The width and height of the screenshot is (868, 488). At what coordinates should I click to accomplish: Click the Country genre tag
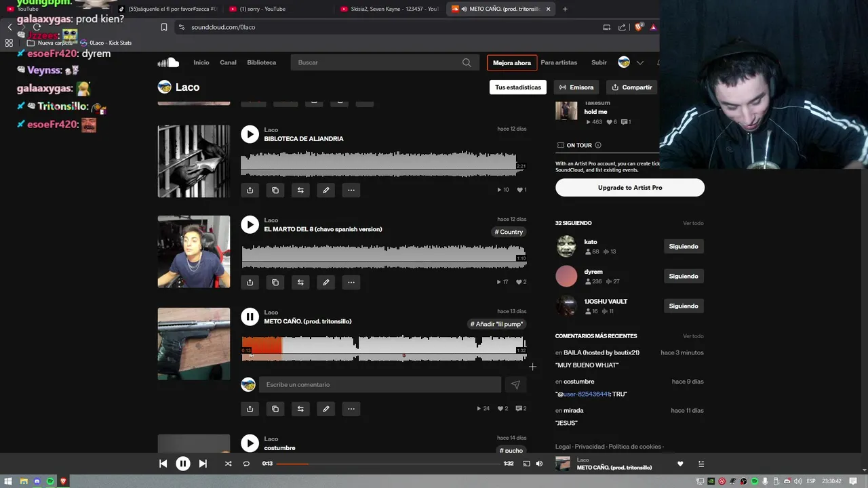(x=509, y=232)
